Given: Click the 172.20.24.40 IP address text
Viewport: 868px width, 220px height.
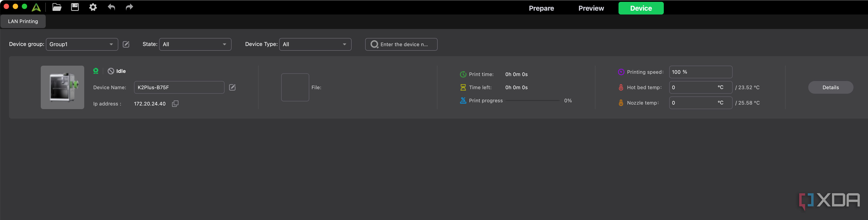Looking at the screenshot, I should coord(150,104).
